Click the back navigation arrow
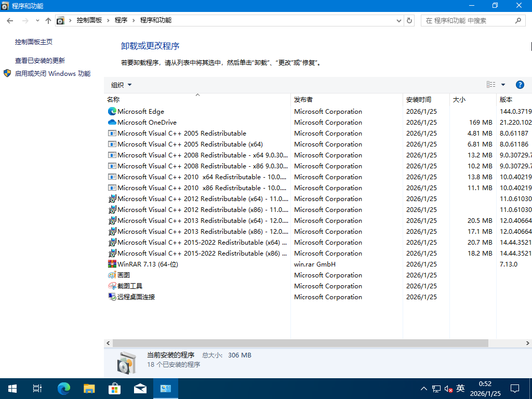The width and height of the screenshot is (532, 399). 9,21
